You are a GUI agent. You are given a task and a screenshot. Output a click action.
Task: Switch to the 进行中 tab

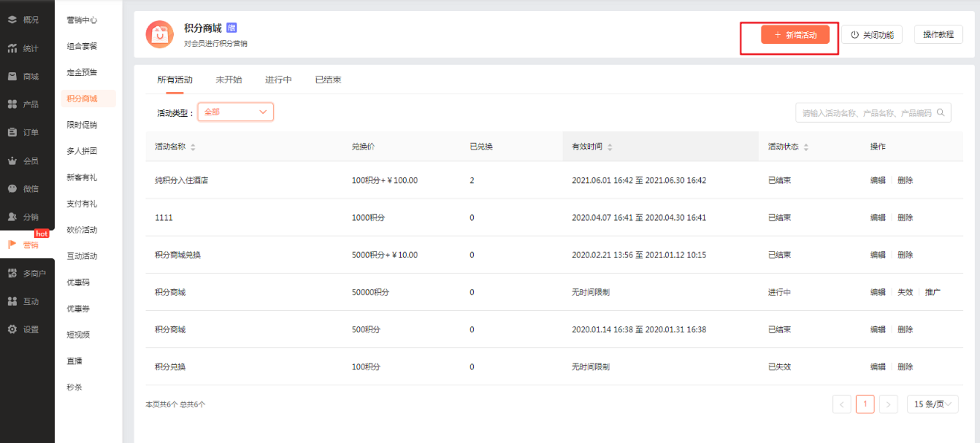coord(278,80)
